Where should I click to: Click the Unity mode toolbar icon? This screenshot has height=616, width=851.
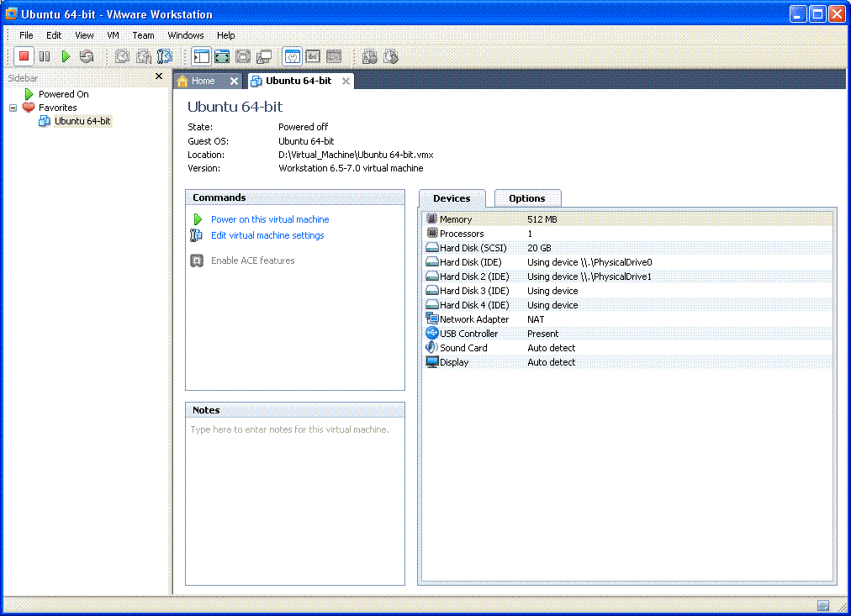click(264, 56)
